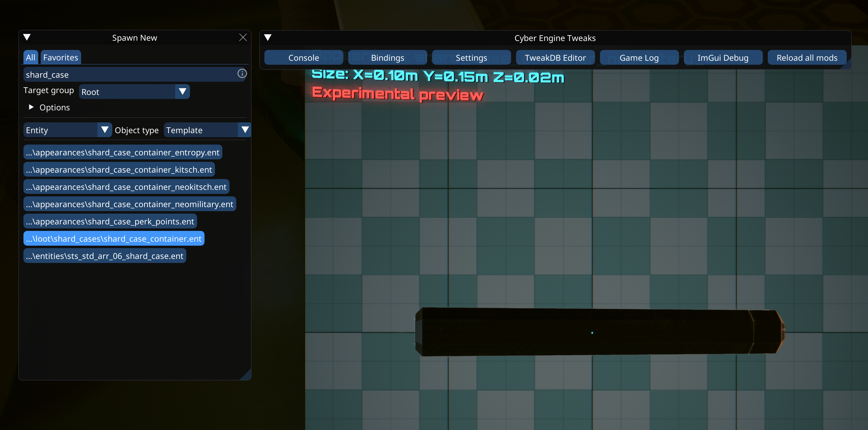
Task: Click the shard_case search field
Action: 130,75
